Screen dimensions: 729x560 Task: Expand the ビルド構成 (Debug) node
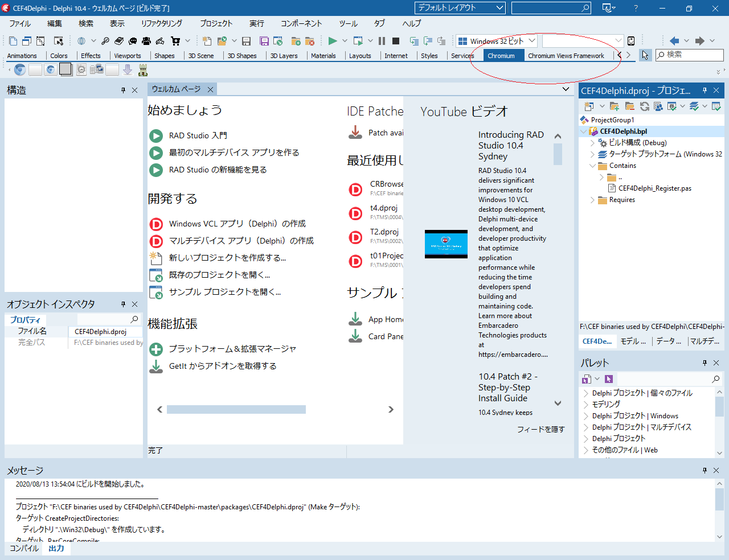click(592, 143)
